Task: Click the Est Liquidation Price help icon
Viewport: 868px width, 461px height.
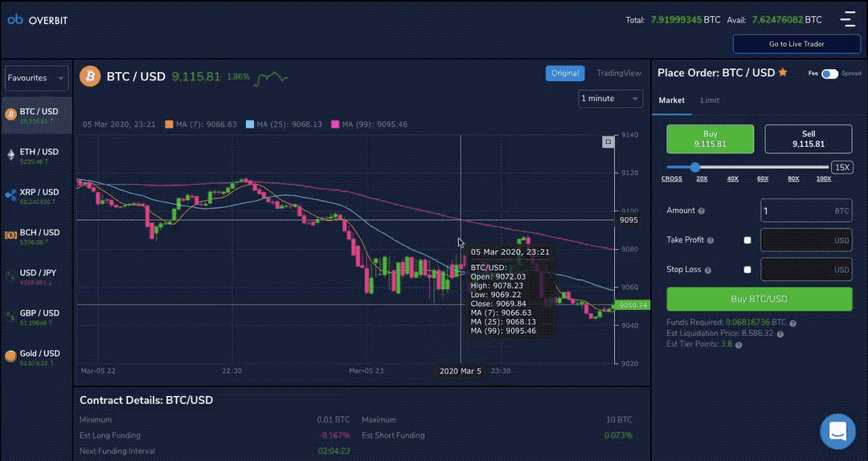Action: [x=780, y=334]
